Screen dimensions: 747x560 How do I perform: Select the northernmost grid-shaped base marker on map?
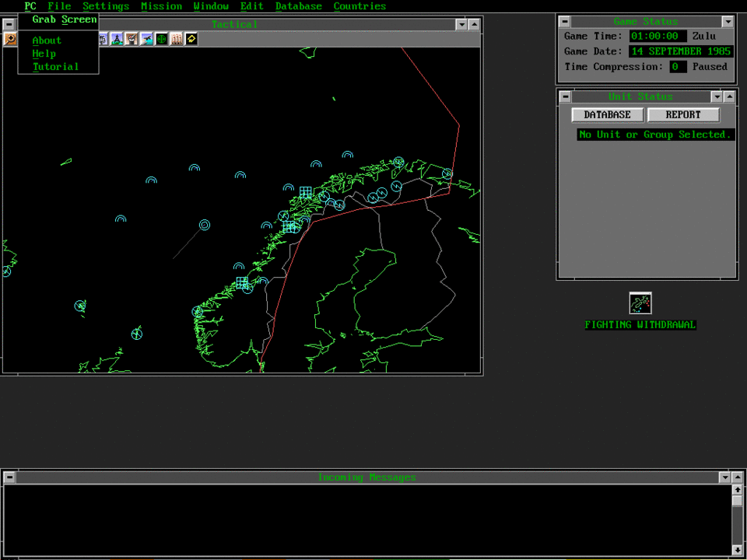click(306, 192)
